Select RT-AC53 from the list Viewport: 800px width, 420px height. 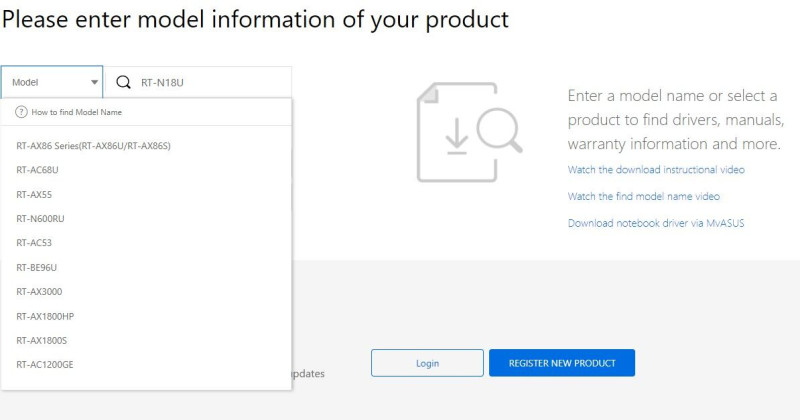34,243
